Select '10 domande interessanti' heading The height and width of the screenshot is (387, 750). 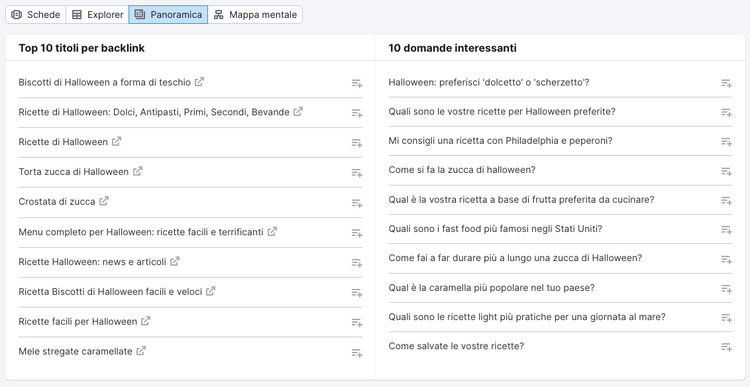[x=452, y=48]
